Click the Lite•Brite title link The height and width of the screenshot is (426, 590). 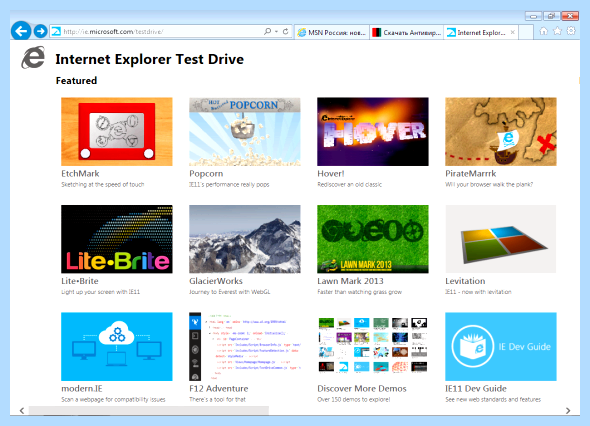click(x=80, y=281)
